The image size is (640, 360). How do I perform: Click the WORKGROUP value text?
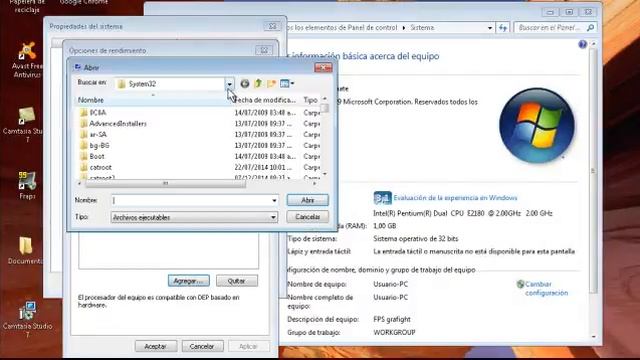(394, 333)
